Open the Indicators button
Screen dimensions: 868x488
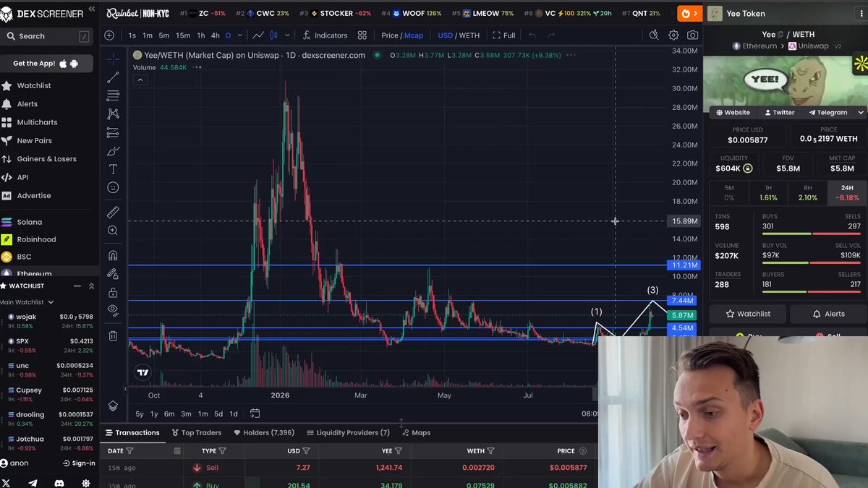point(325,35)
